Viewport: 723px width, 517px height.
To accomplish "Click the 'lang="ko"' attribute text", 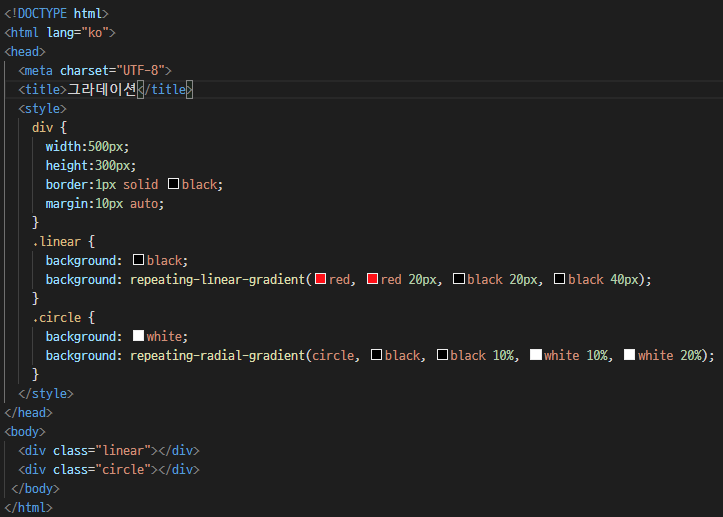I will [x=77, y=33].
